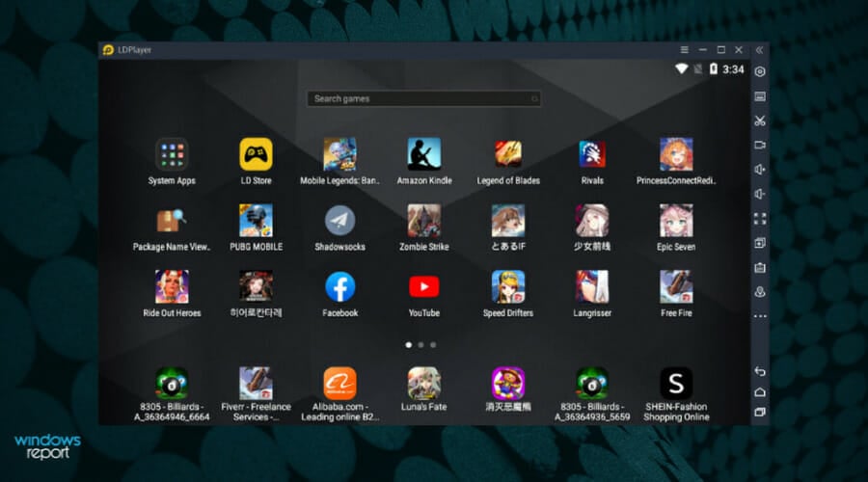The height and width of the screenshot is (482, 868).
Task: Decrease the emulator volume
Action: (760, 194)
